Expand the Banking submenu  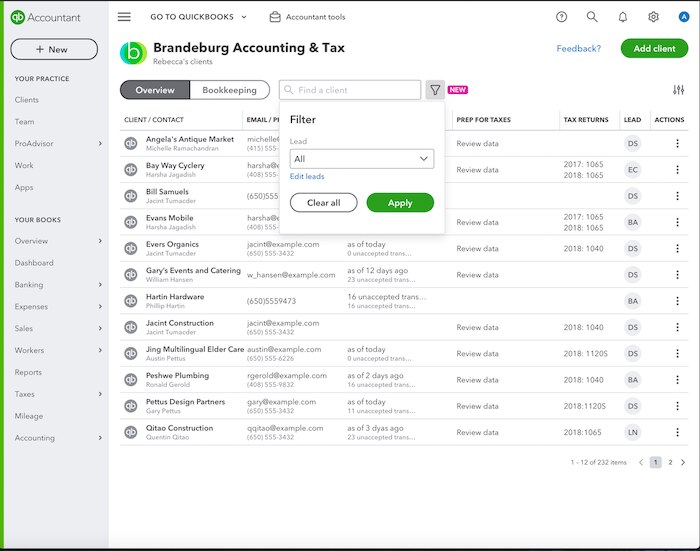tap(100, 284)
